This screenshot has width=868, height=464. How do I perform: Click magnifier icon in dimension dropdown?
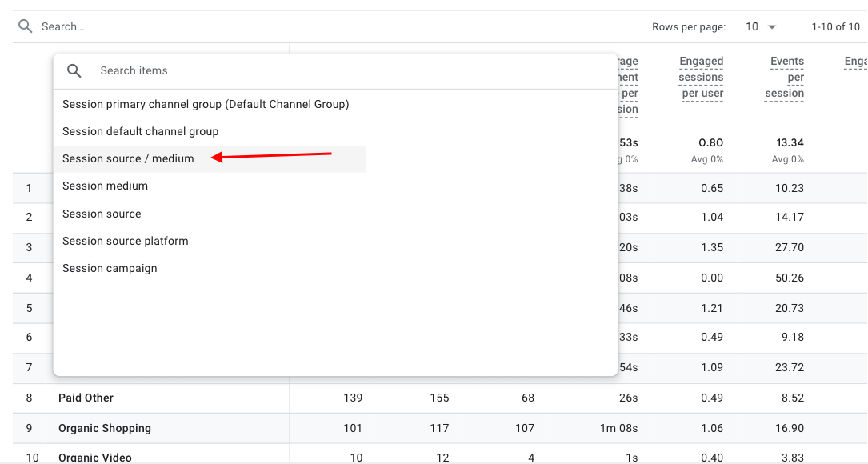click(x=74, y=70)
